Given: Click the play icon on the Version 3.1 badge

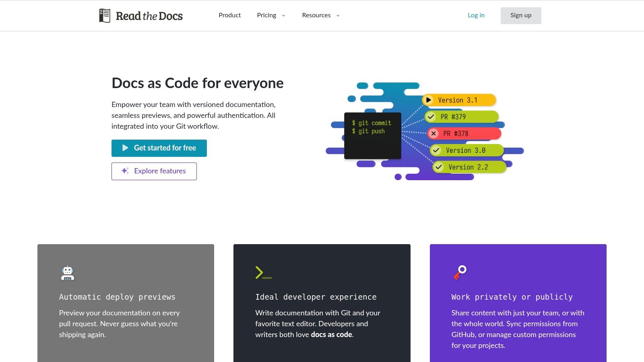Looking at the screenshot, I should tap(428, 100).
